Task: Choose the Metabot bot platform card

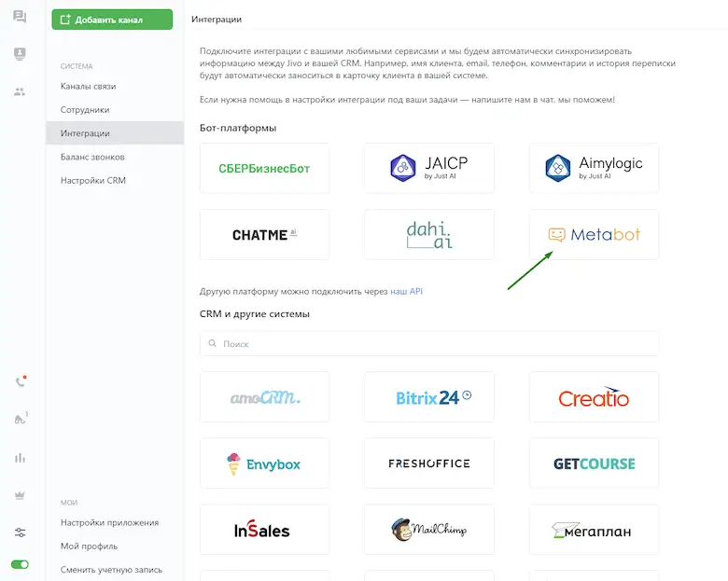Action: 594,234
